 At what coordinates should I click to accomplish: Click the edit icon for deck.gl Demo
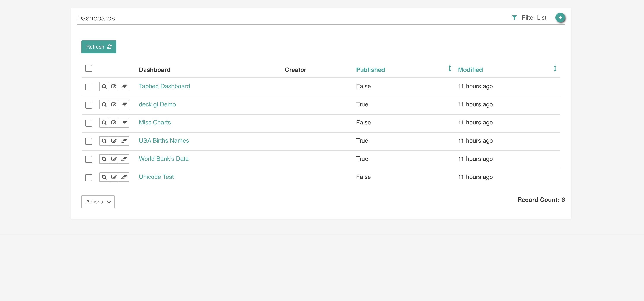pyautogui.click(x=114, y=105)
